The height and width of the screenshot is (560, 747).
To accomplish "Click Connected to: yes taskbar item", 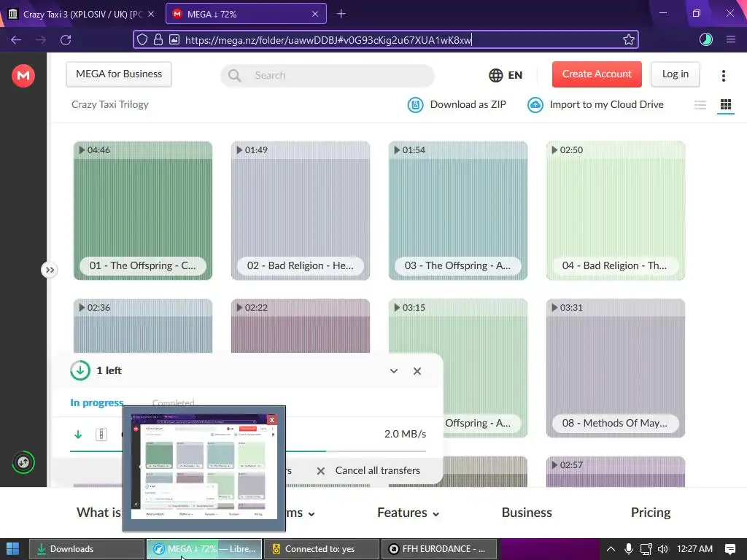I will coord(321,549).
